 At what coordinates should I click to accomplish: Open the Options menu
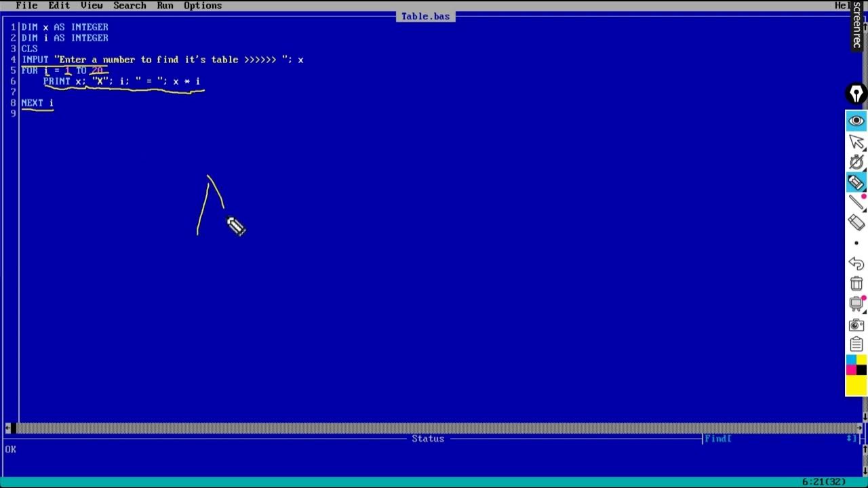click(x=203, y=5)
